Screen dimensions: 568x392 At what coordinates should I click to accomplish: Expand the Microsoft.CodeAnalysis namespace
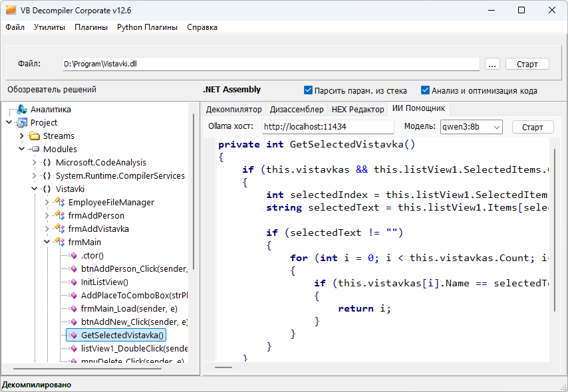pyautogui.click(x=35, y=162)
